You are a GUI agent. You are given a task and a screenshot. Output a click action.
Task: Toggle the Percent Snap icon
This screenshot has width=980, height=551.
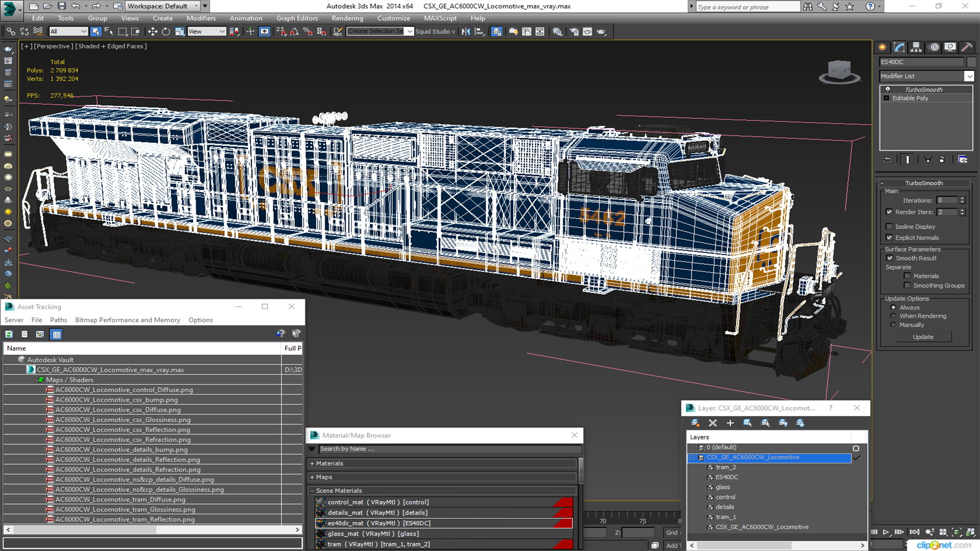coord(308,32)
